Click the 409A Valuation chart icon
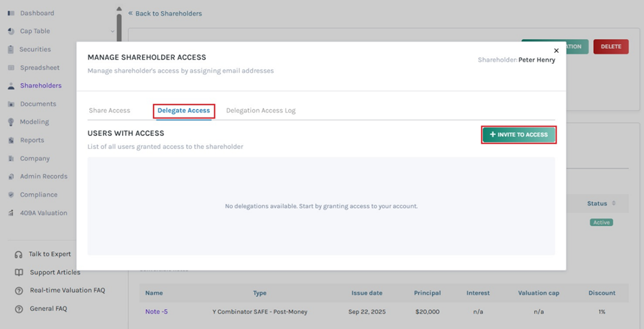Screen dimensions: 644x329 tap(11, 213)
